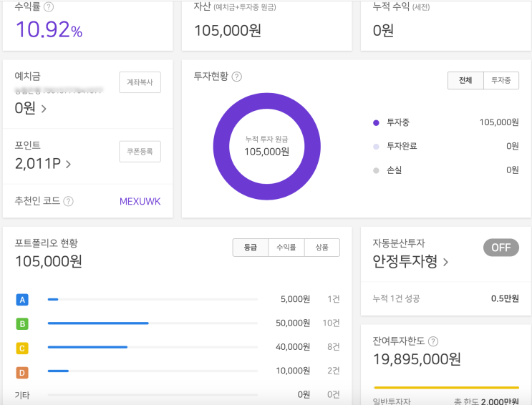Select the 수익률 portfolio tab
This screenshot has height=405, width=532.
coord(286,248)
